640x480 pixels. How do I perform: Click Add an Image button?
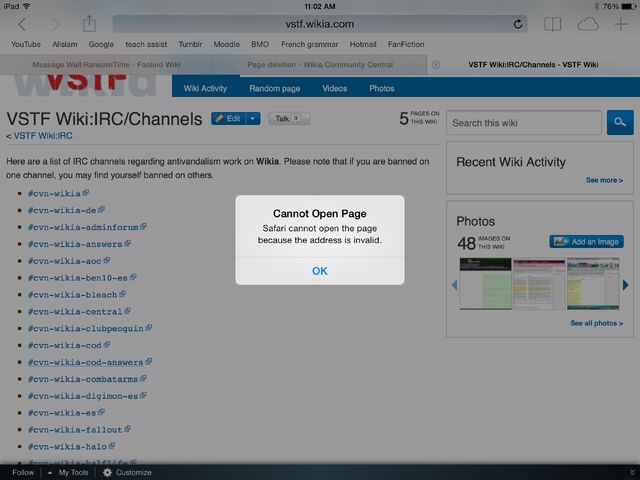pos(586,242)
